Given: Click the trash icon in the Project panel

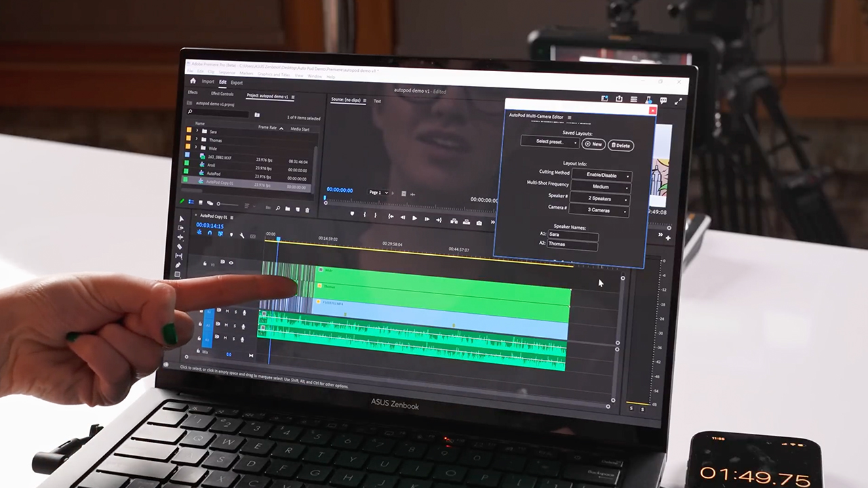Looking at the screenshot, I should 307,209.
